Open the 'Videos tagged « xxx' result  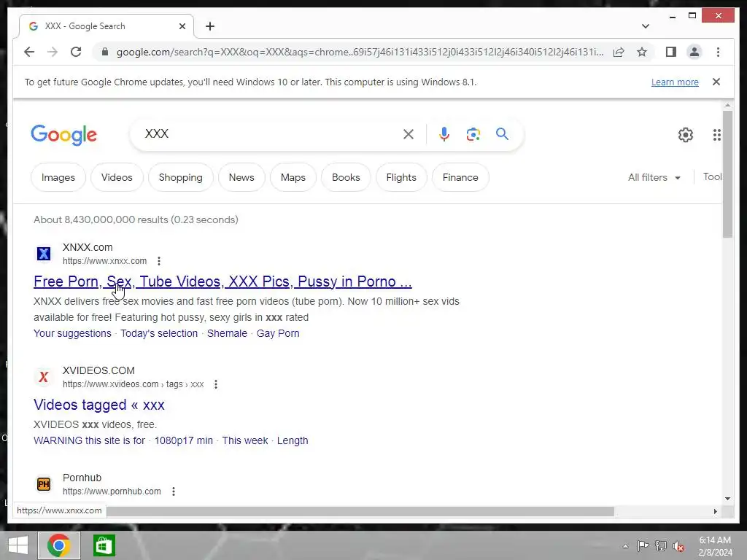[99, 405]
